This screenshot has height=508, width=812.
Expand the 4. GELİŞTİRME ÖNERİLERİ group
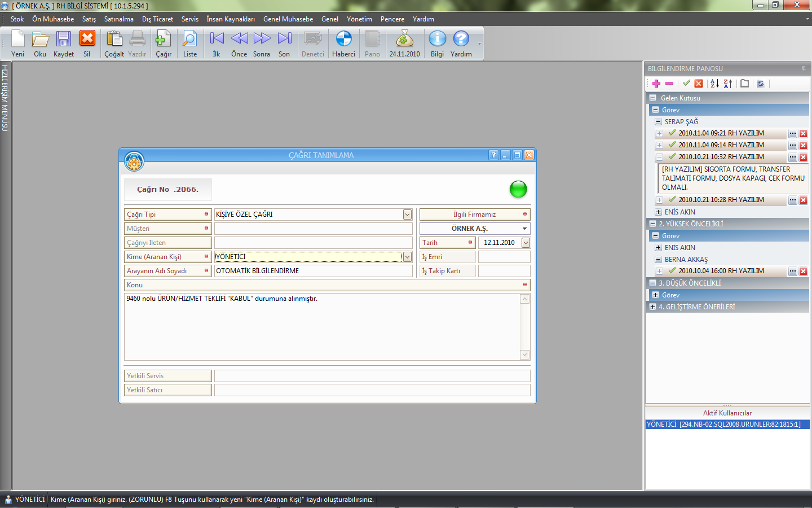[x=653, y=307]
